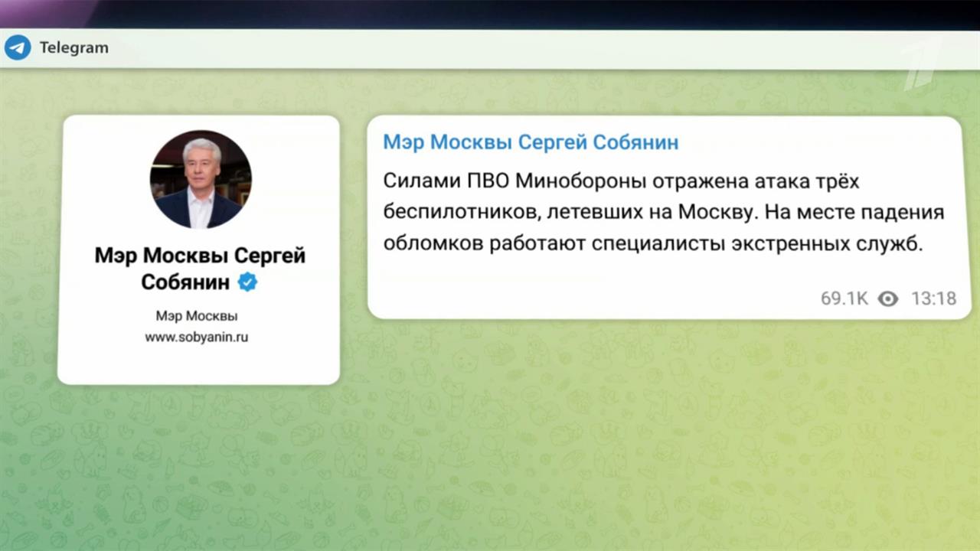Open the www.sobyanin.ru link
This screenshot has width=980, height=551.
point(197,337)
